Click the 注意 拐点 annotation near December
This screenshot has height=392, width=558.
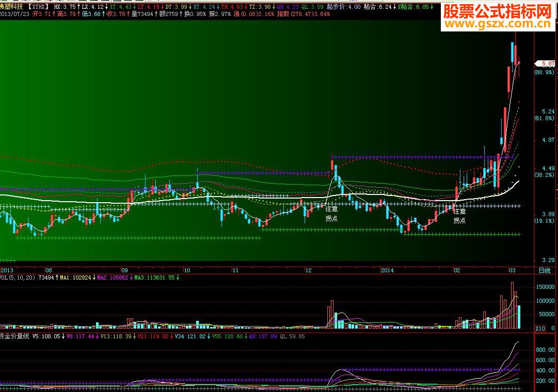[332, 214]
